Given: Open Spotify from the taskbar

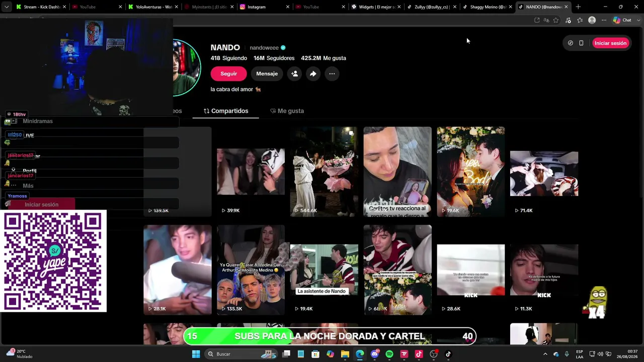Looking at the screenshot, I should point(389,354).
